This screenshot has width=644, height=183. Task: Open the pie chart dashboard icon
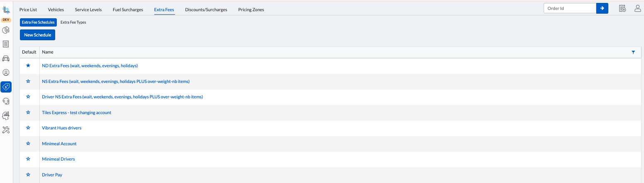coord(6,30)
